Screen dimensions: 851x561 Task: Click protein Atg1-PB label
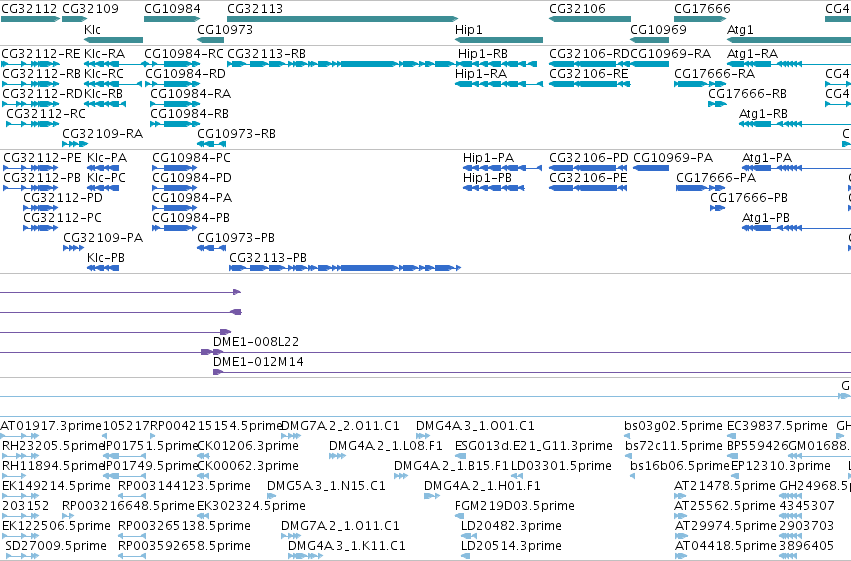pos(765,218)
